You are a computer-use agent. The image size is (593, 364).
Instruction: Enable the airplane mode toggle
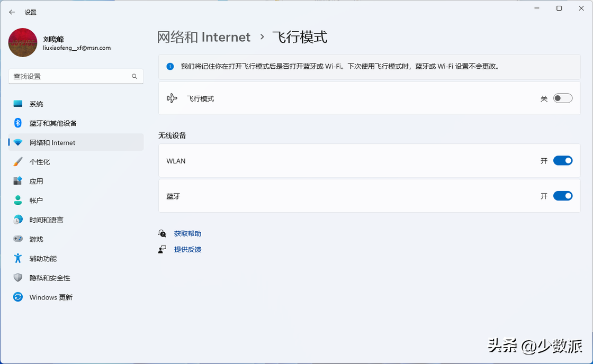point(562,98)
